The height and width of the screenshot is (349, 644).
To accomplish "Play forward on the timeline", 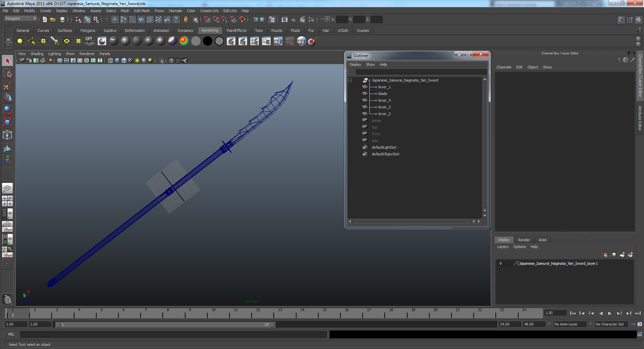I will [610, 313].
